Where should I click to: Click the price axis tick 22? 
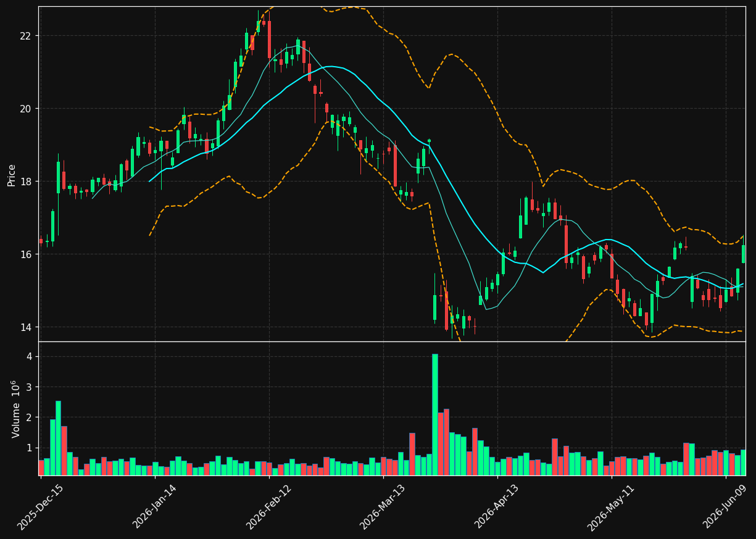25,36
